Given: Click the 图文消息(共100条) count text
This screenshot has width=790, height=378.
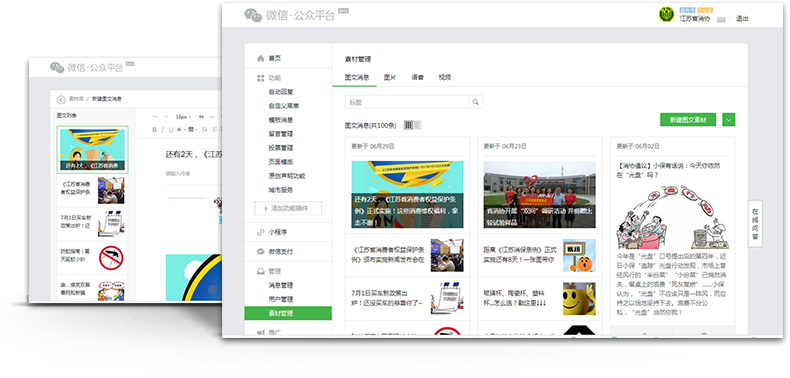Looking at the screenshot, I should pos(370,125).
